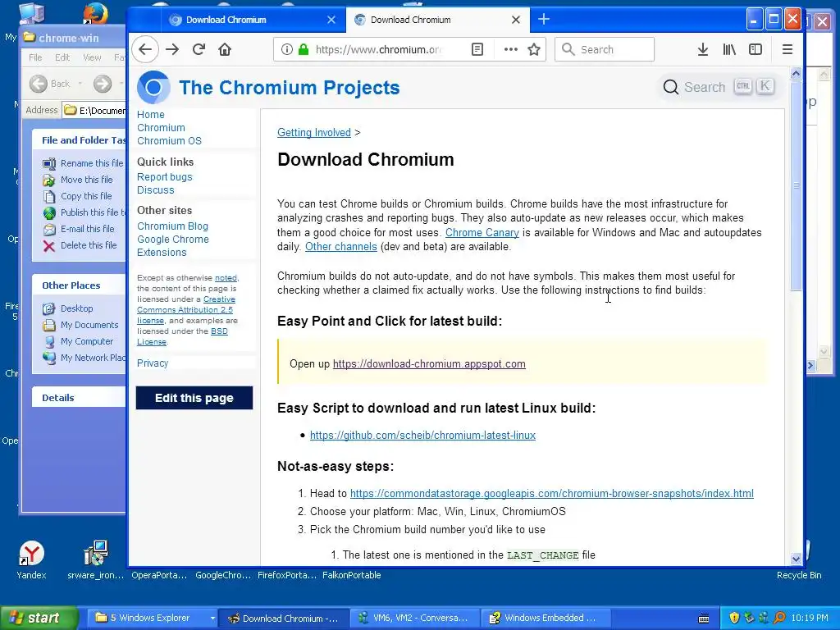Switch to Windows Embedded taskbar item

coord(544,618)
